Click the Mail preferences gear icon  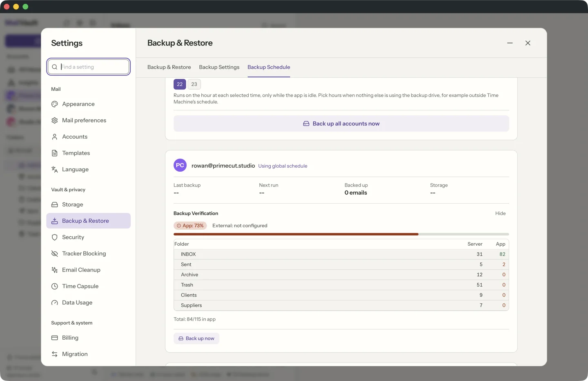point(55,121)
